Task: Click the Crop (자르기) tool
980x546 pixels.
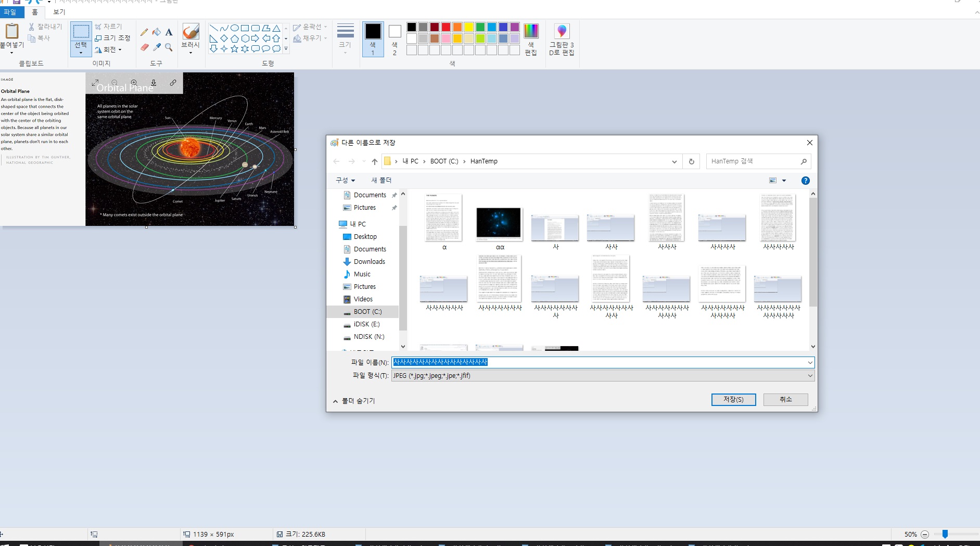Action: point(108,27)
